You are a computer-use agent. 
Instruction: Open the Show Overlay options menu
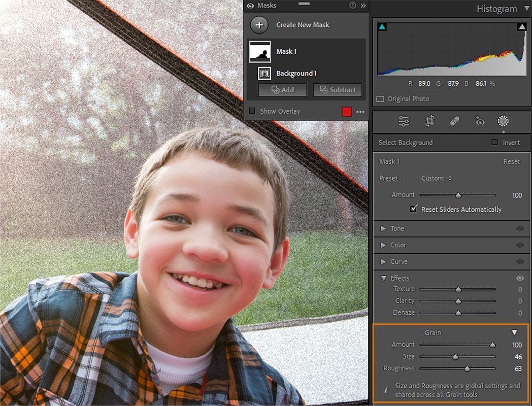click(361, 111)
